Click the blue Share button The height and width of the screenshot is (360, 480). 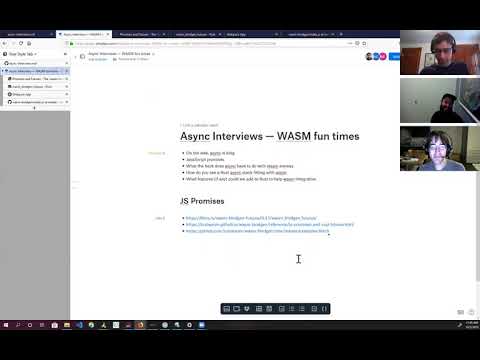[x=395, y=57]
